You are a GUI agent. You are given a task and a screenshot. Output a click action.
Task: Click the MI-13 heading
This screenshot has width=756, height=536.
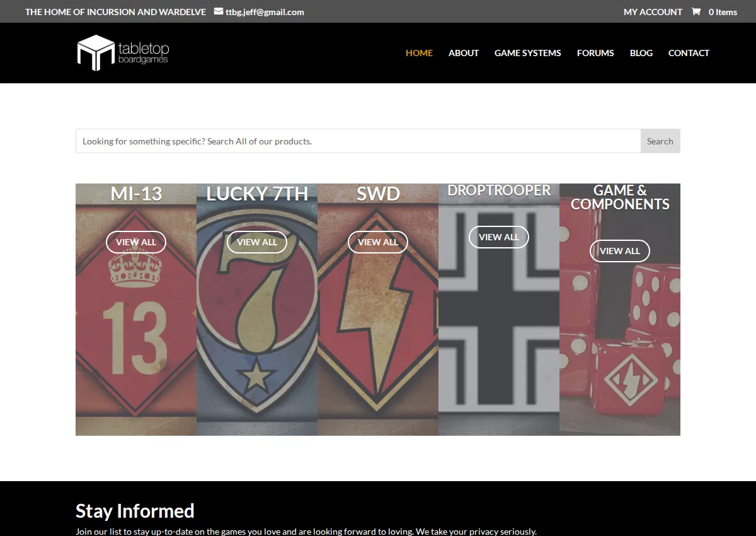point(136,194)
